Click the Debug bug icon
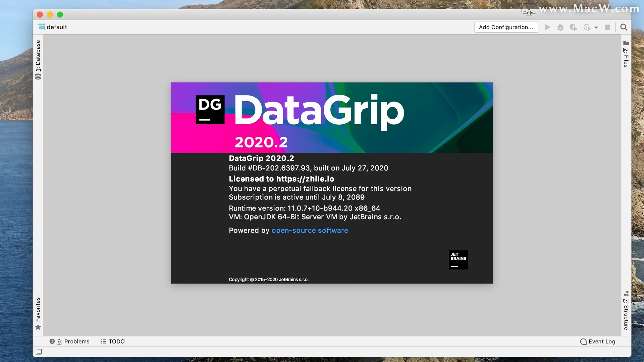The height and width of the screenshot is (362, 644). pyautogui.click(x=560, y=27)
